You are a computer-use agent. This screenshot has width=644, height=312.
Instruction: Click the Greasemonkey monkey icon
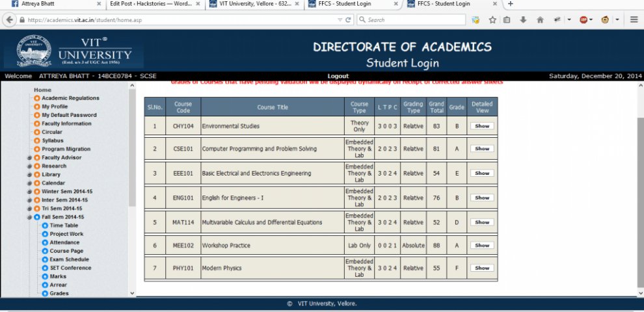tap(605, 19)
